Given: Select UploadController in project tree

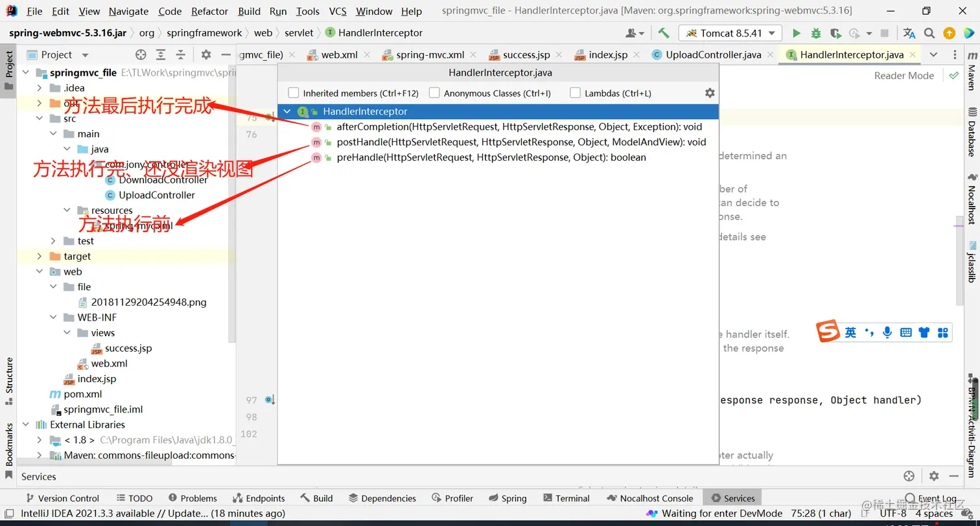Looking at the screenshot, I should (x=156, y=195).
